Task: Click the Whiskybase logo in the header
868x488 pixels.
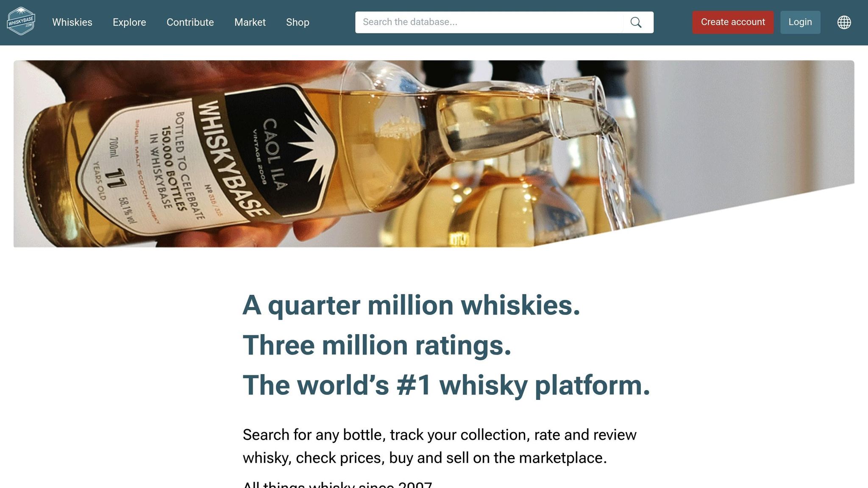Action: click(21, 21)
